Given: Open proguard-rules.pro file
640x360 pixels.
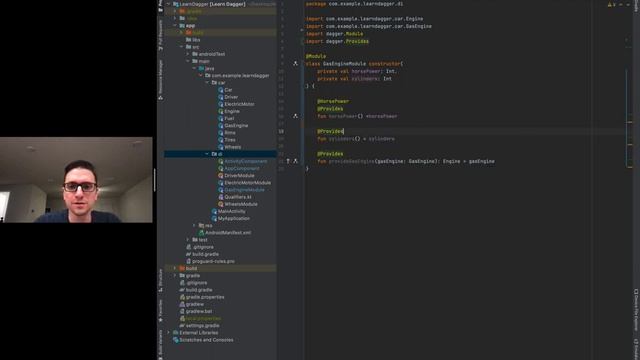Looking at the screenshot, I should point(210,261).
